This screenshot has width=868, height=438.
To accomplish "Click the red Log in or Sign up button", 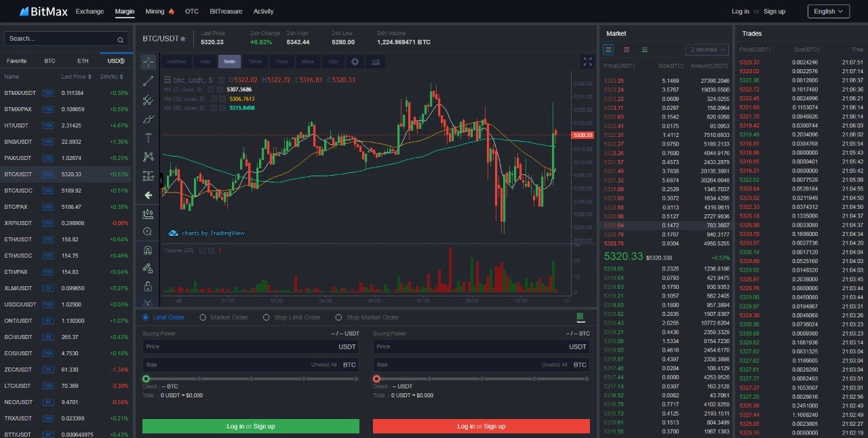I will (x=481, y=426).
